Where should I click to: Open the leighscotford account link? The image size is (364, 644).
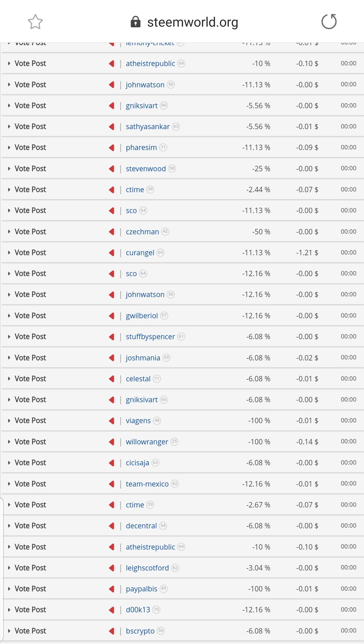tap(147, 568)
